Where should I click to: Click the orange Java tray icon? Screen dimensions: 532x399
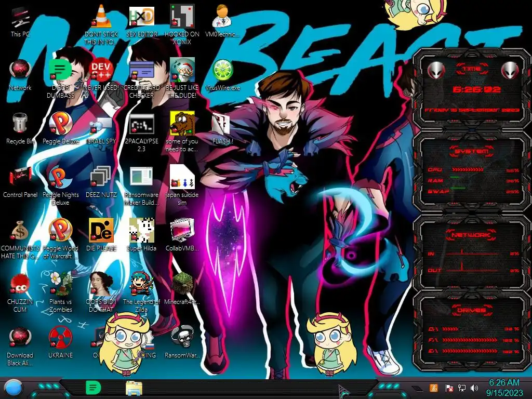433,388
